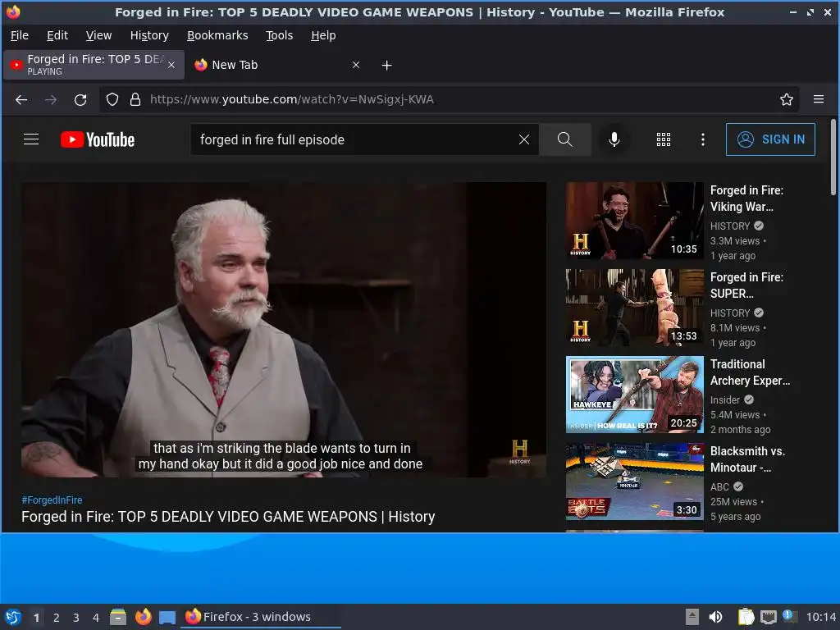This screenshot has height=630, width=840.
Task: Launch file manager from taskbar
Action: click(118, 617)
